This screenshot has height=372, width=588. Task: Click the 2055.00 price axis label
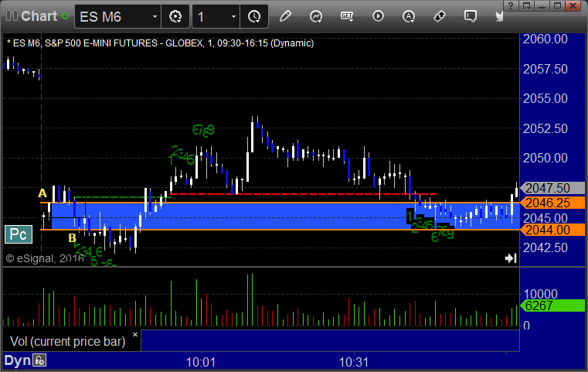546,98
